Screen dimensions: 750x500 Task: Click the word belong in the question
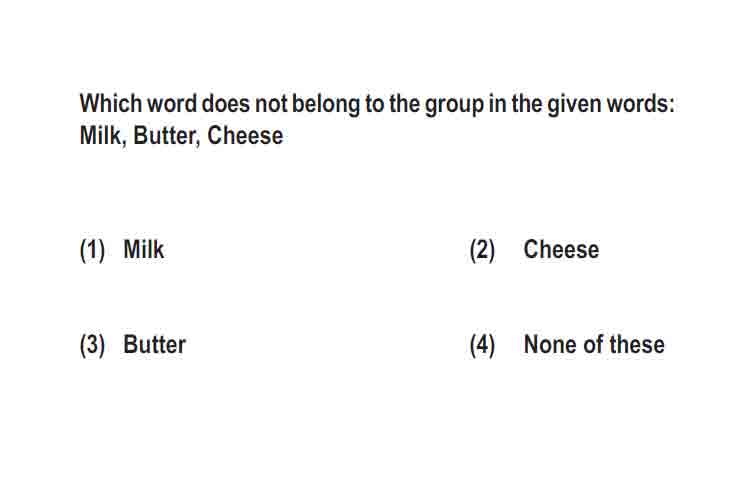pyautogui.click(x=326, y=105)
